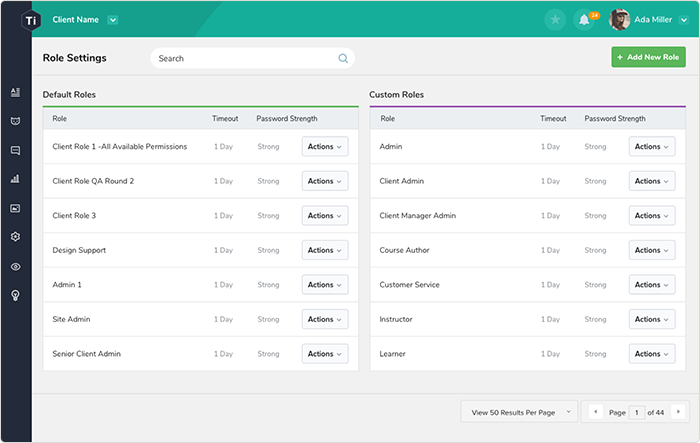Open the chat bubble icon in sidebar

(15, 150)
